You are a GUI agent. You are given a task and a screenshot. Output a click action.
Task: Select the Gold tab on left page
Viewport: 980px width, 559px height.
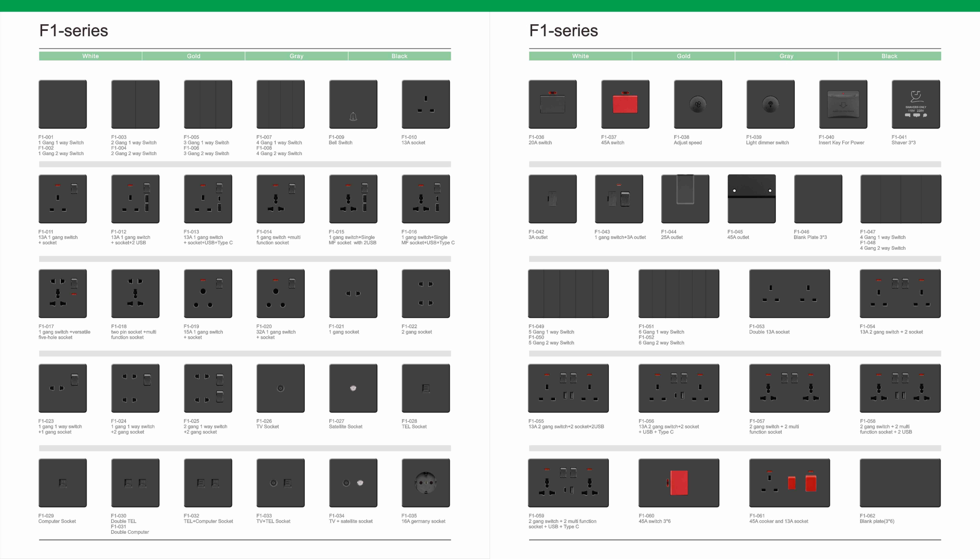[x=193, y=56]
